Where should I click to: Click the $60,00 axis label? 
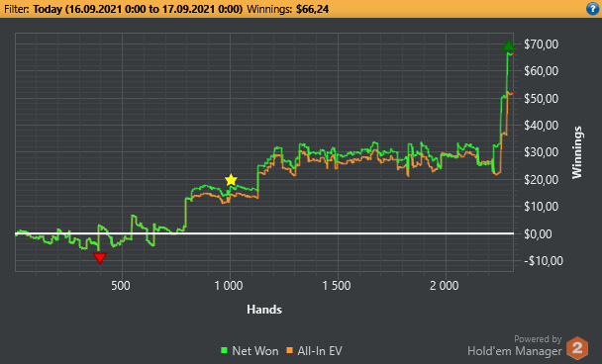(542, 71)
